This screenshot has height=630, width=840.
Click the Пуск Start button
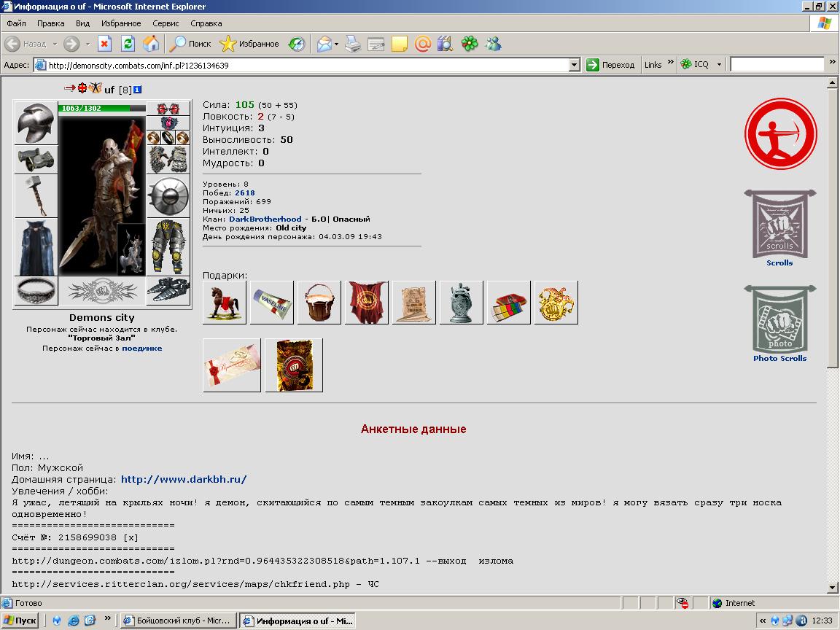(x=20, y=621)
